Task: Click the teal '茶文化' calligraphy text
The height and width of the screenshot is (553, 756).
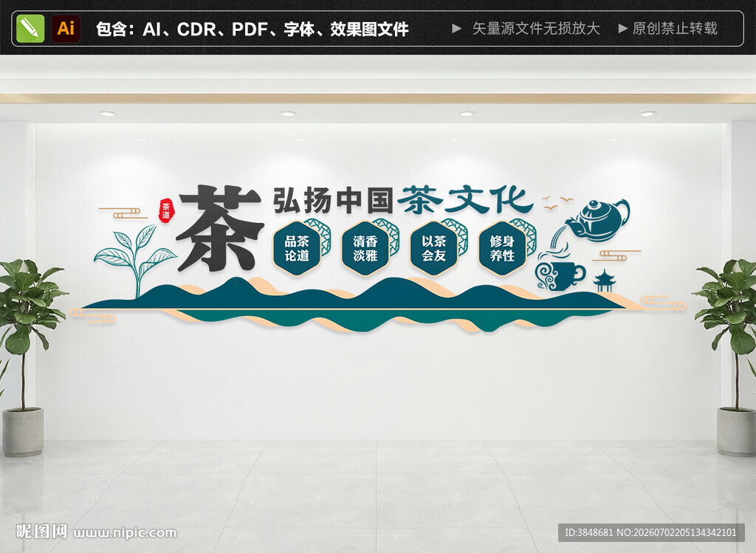Action: pyautogui.click(x=465, y=199)
